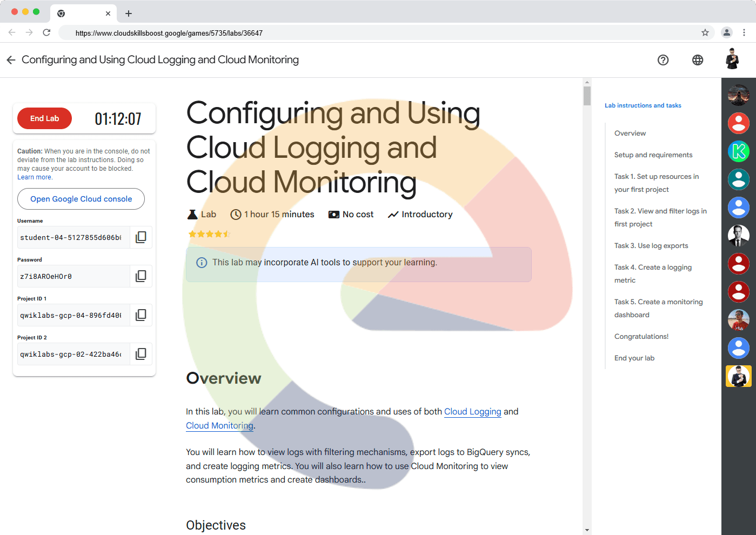Click the 01:12:07 lab timer

click(118, 119)
